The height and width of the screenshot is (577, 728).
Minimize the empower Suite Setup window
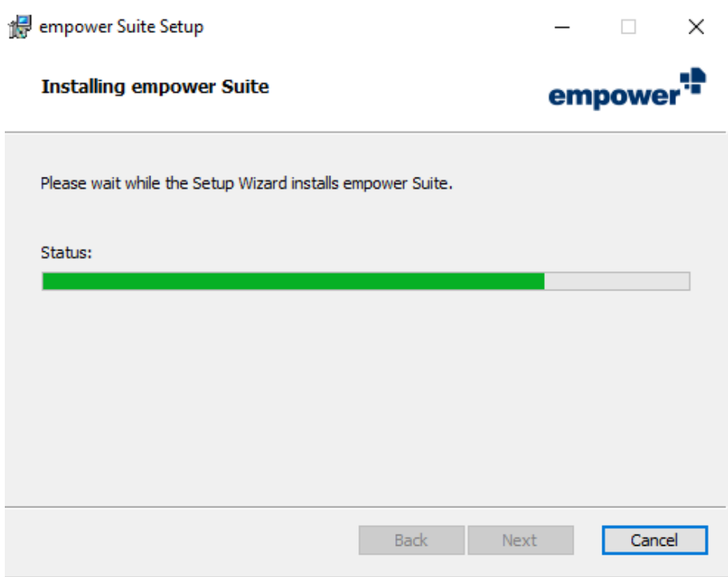point(562,27)
